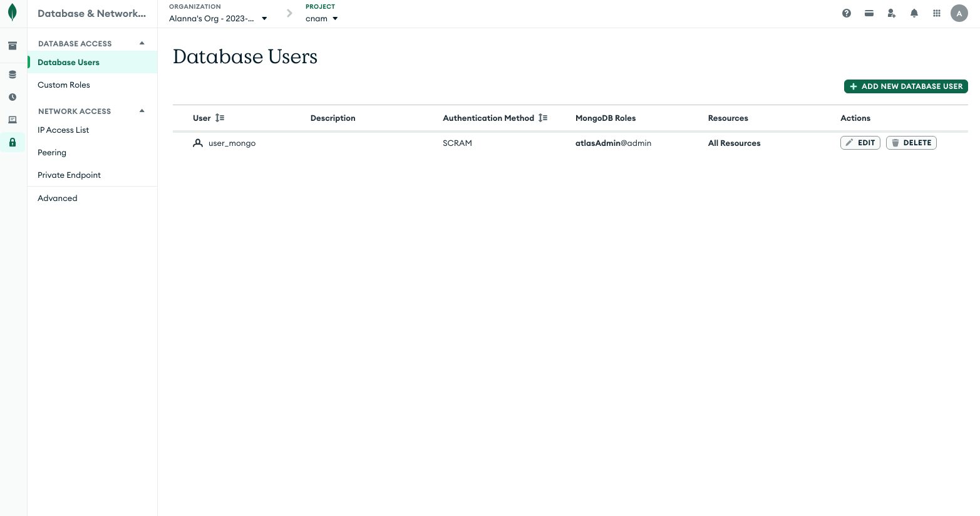Open the help question mark icon

(x=847, y=13)
